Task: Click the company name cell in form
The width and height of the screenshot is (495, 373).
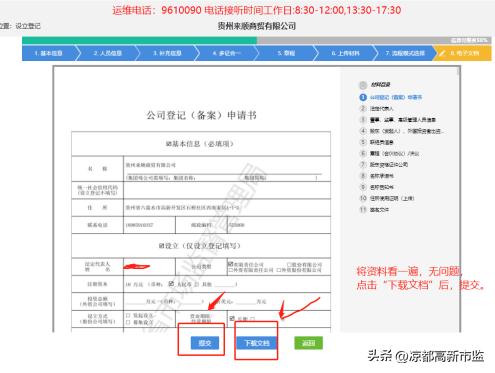Action: coord(227,169)
